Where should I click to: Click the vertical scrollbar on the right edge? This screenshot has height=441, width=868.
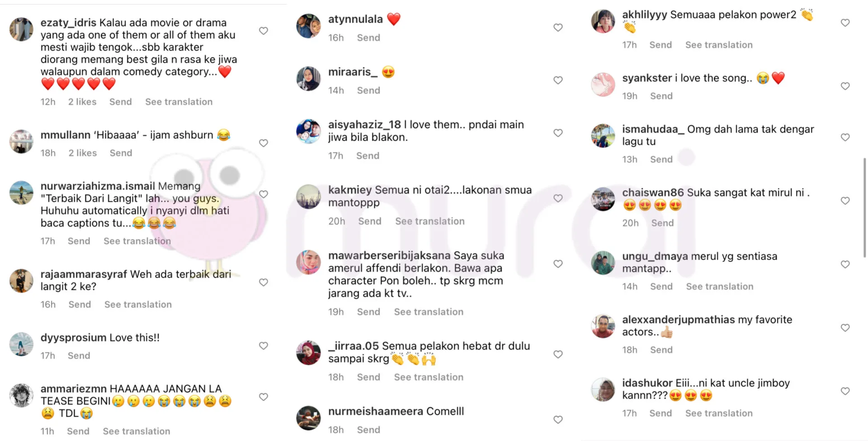point(865,208)
